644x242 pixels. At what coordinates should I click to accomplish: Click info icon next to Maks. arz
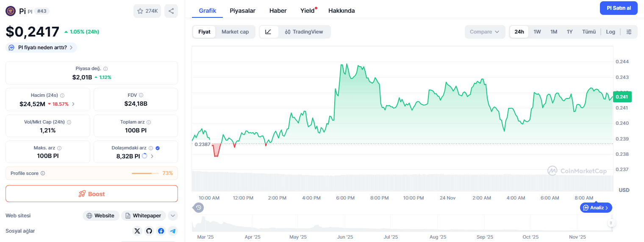59,148
